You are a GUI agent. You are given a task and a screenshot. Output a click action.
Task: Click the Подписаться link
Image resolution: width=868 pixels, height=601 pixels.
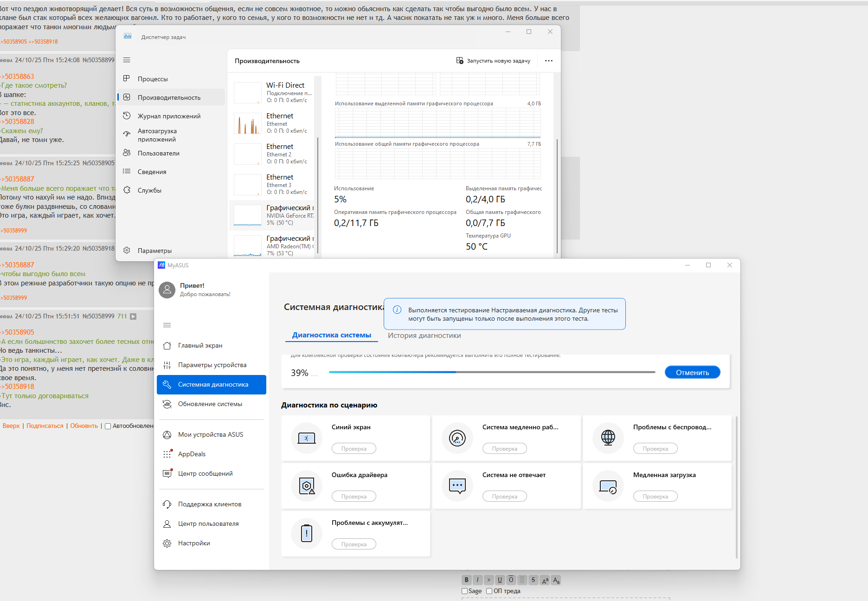(45, 426)
